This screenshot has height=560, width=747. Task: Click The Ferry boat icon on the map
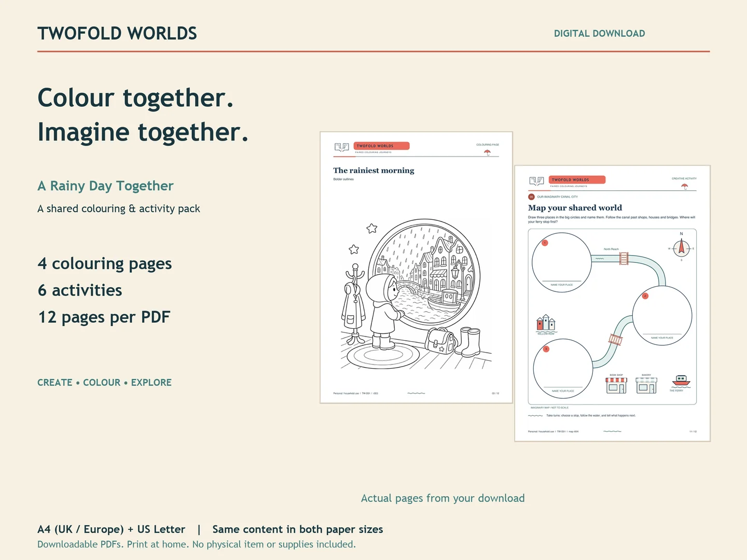pyautogui.click(x=681, y=381)
